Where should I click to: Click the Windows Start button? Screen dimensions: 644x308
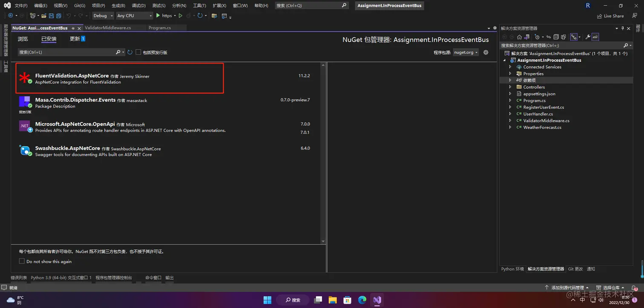(267, 300)
